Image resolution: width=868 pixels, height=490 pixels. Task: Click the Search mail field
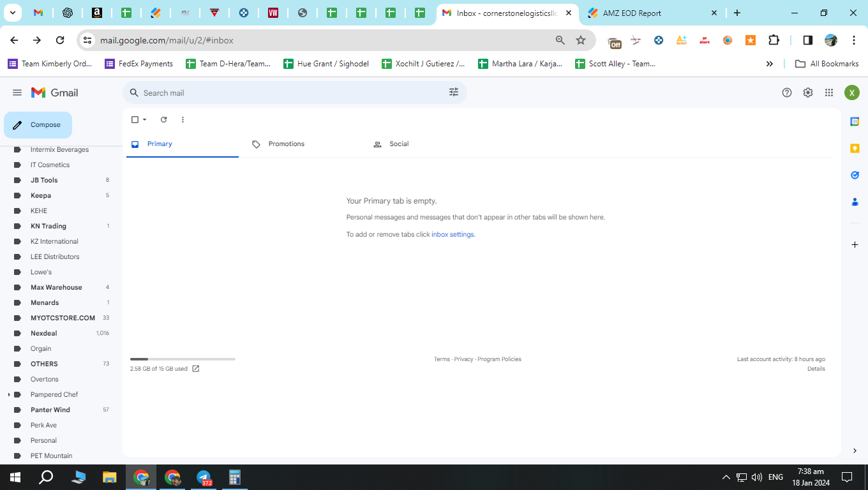tap(294, 93)
